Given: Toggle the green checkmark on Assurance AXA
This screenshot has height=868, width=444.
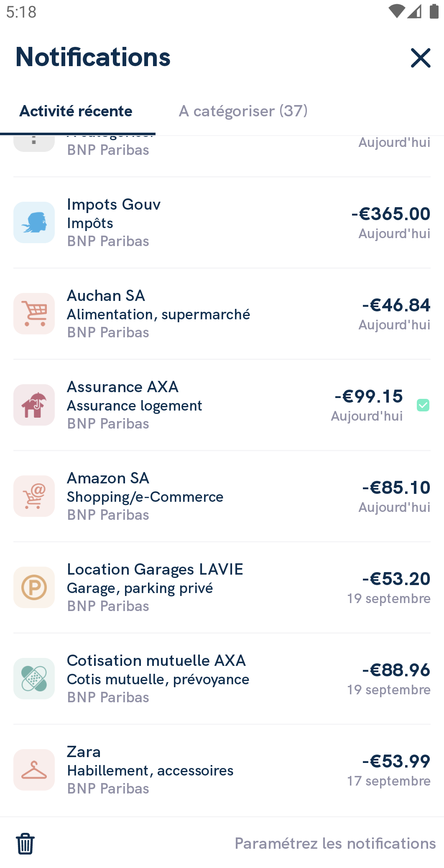Looking at the screenshot, I should pyautogui.click(x=423, y=405).
